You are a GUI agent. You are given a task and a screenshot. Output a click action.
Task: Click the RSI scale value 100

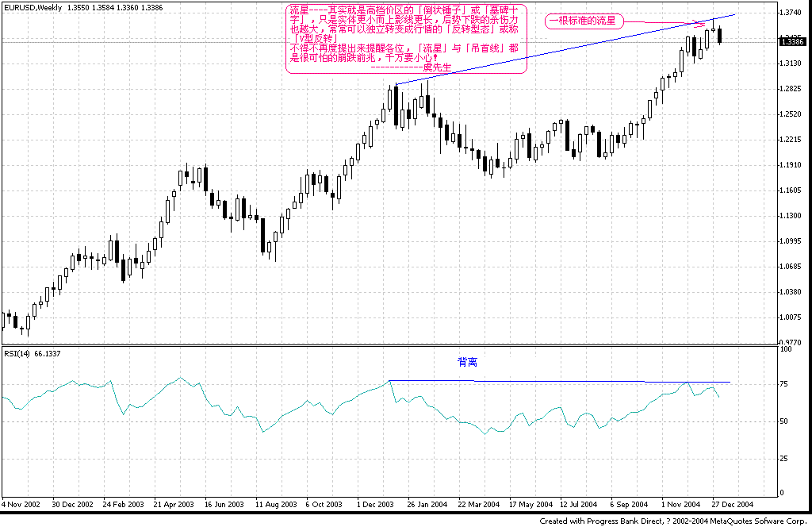tap(786, 348)
